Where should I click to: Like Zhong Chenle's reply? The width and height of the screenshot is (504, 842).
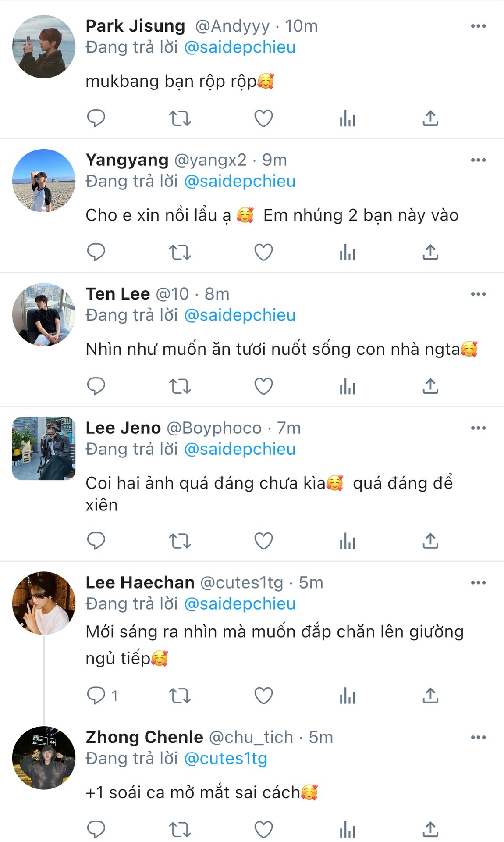coord(263,829)
